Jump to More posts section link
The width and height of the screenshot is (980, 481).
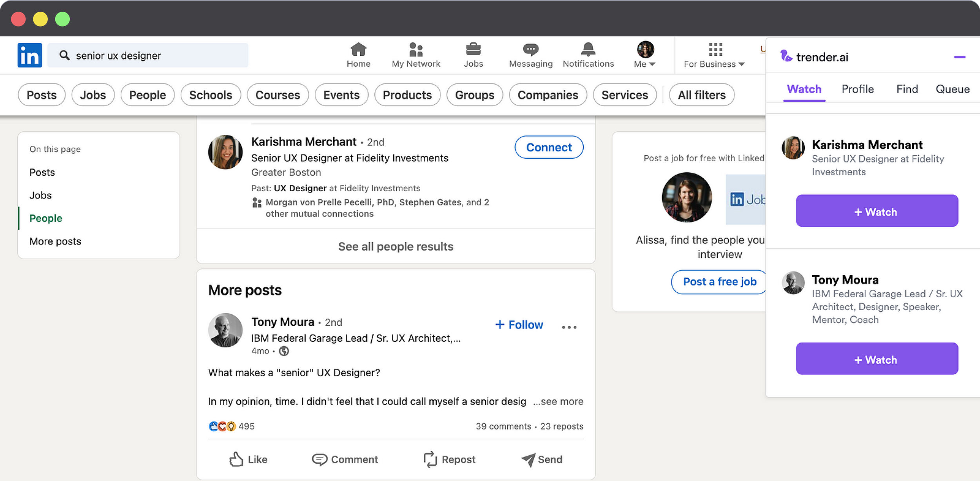[x=55, y=241]
